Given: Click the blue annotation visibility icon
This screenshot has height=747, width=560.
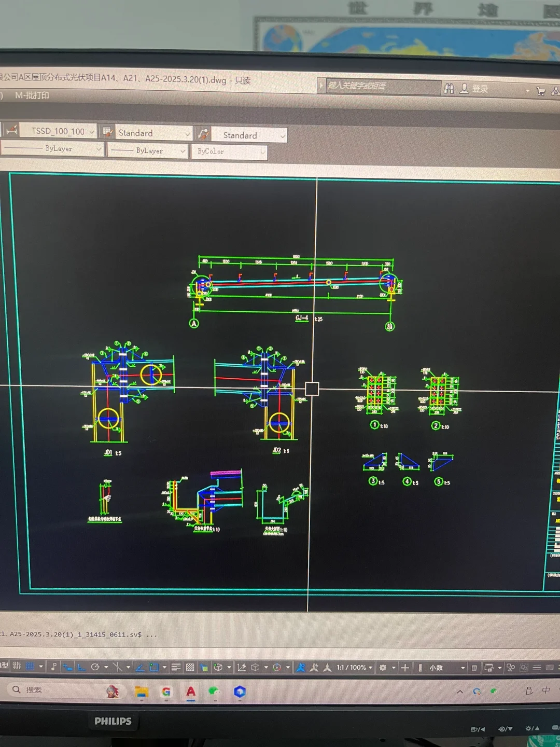Looking at the screenshot, I should pos(301,668).
